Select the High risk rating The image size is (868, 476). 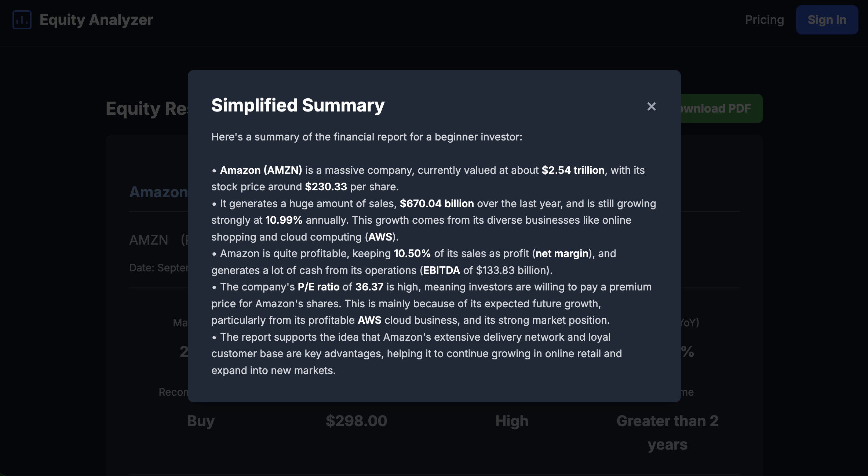tap(512, 421)
